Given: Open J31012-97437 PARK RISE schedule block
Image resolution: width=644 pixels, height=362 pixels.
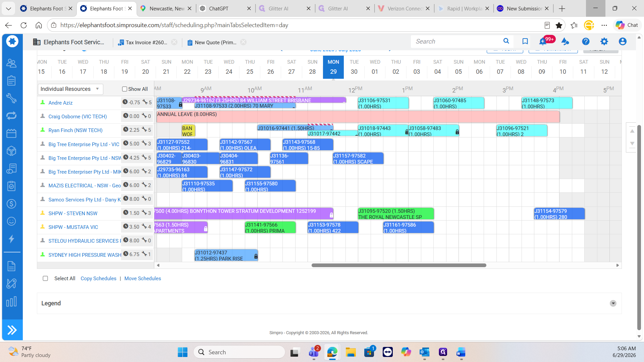Looking at the screenshot, I should click(226, 255).
